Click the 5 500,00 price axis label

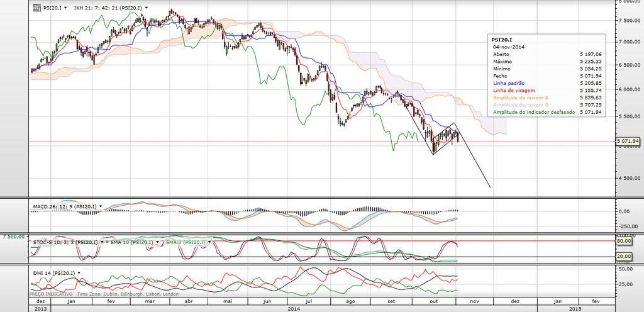630,116
